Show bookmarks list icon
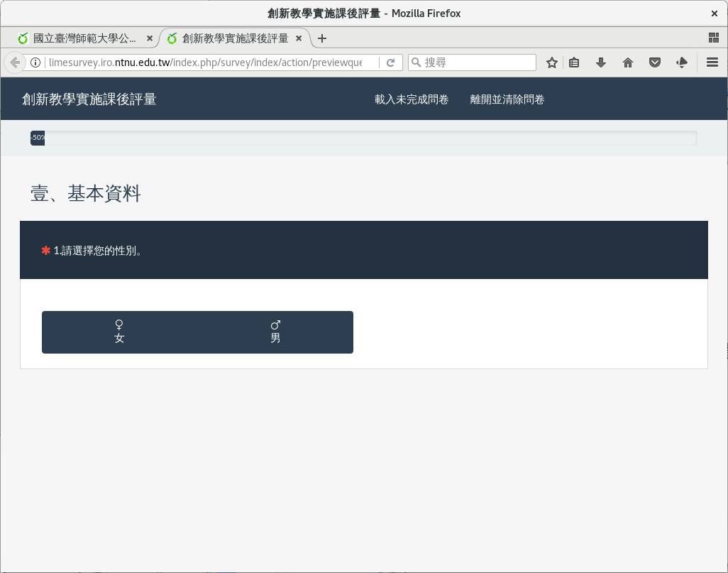This screenshot has width=728, height=573. pos(574,62)
